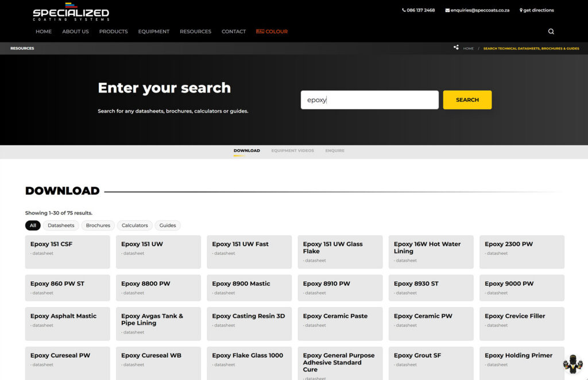Focus the search field containing epoxy

pyautogui.click(x=369, y=100)
